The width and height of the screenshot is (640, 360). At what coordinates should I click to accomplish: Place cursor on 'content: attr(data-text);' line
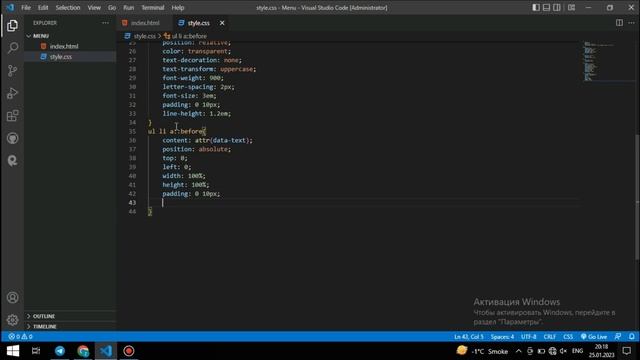(x=207, y=140)
